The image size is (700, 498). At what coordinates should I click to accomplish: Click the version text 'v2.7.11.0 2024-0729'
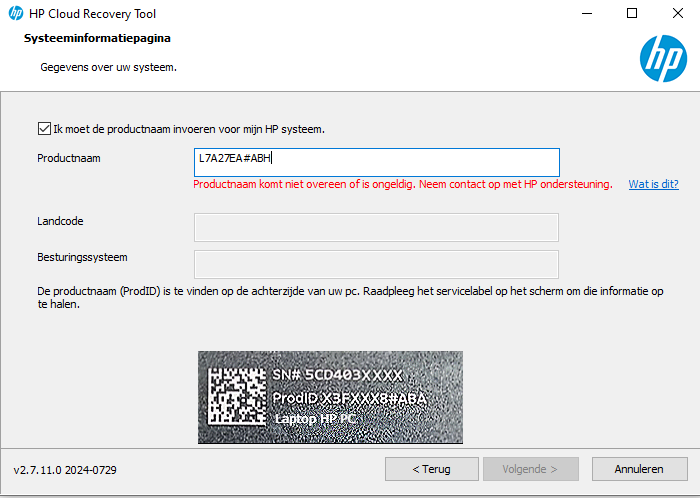tap(65, 470)
